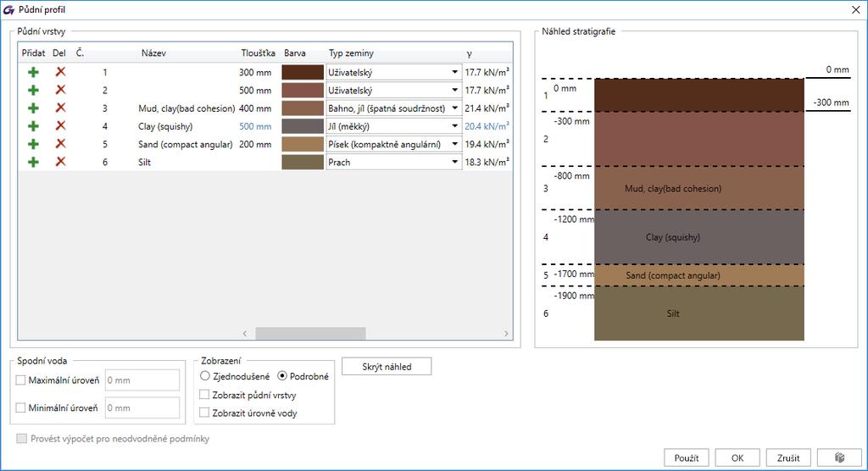Check Zobrazit půdní vrstvy
The image size is (868, 471).
point(204,395)
